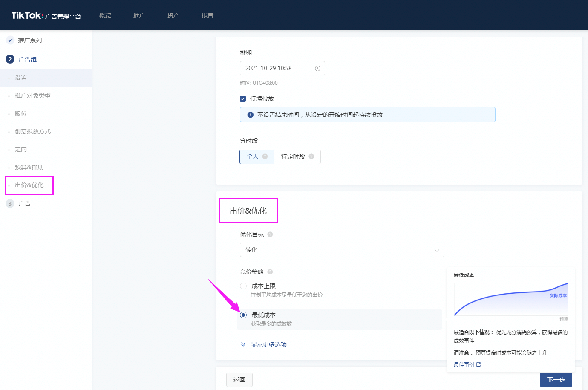
Task: Click double-chevron icon before 显示更多选项
Action: (243, 344)
